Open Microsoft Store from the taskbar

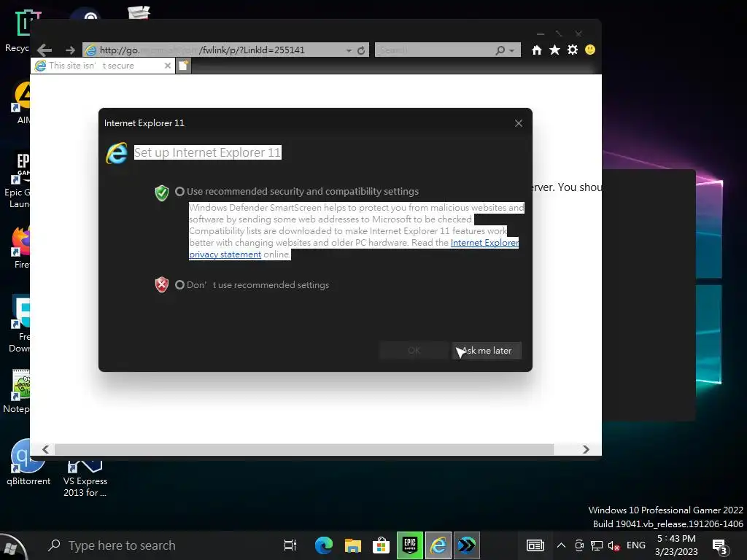pyautogui.click(x=381, y=545)
